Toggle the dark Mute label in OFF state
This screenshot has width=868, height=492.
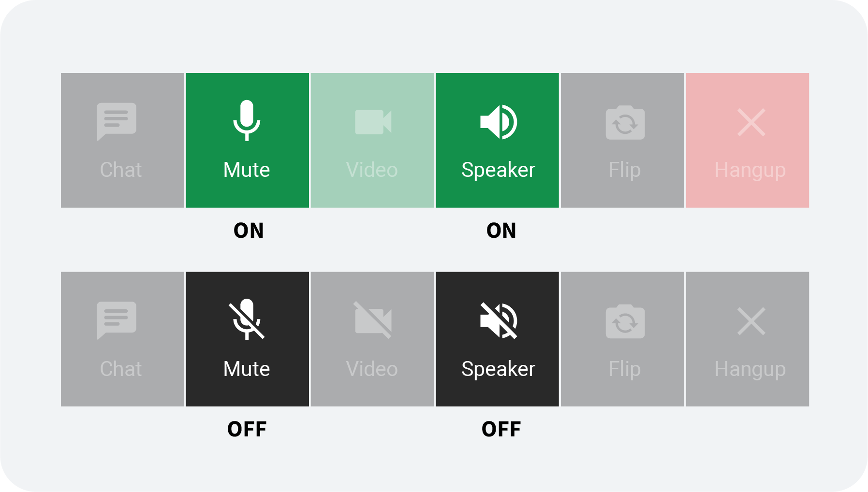tap(247, 369)
